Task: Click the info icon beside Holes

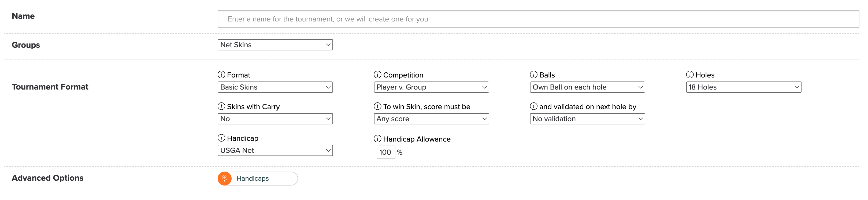Action: pos(690,75)
